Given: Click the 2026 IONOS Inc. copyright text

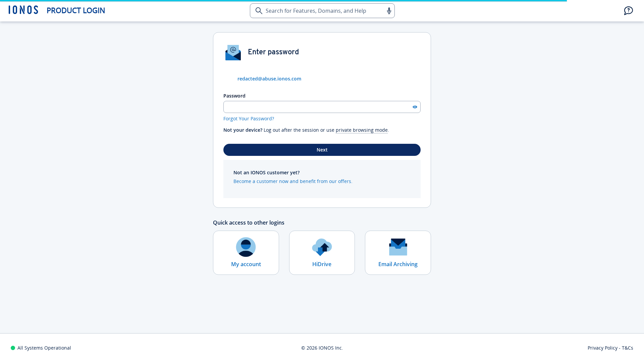Looking at the screenshot, I should click(322, 348).
